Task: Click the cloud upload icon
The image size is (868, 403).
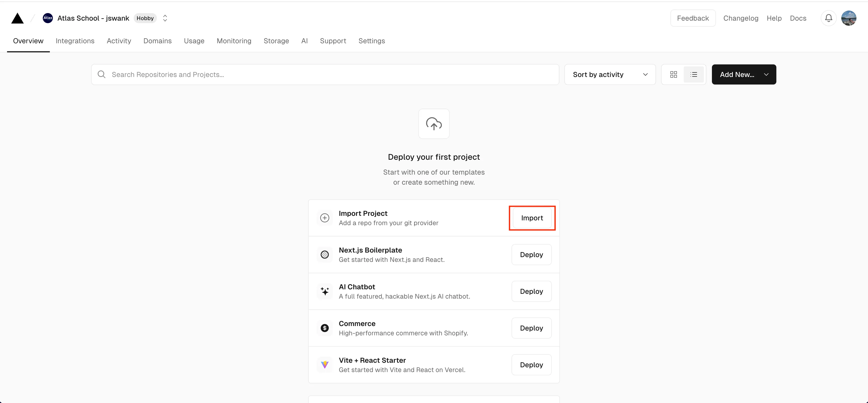Action: click(x=434, y=124)
